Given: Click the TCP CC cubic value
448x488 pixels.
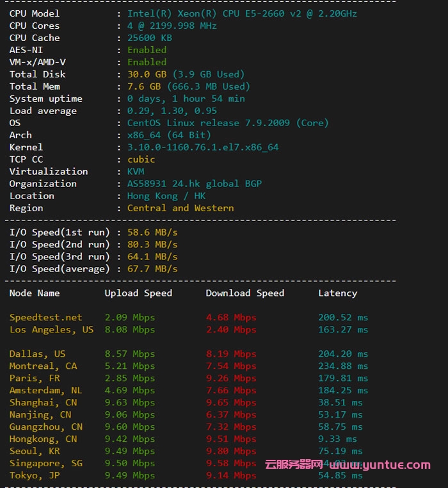Looking at the screenshot, I should tap(141, 159).
